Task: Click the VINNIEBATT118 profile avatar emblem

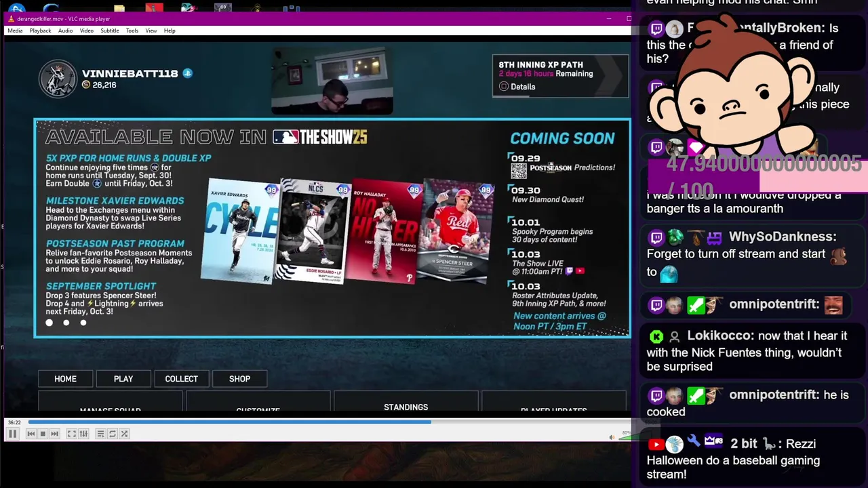Action: click(58, 79)
